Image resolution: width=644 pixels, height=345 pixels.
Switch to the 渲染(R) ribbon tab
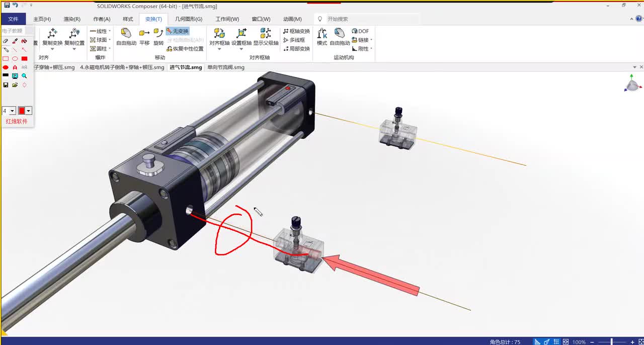(x=72, y=19)
